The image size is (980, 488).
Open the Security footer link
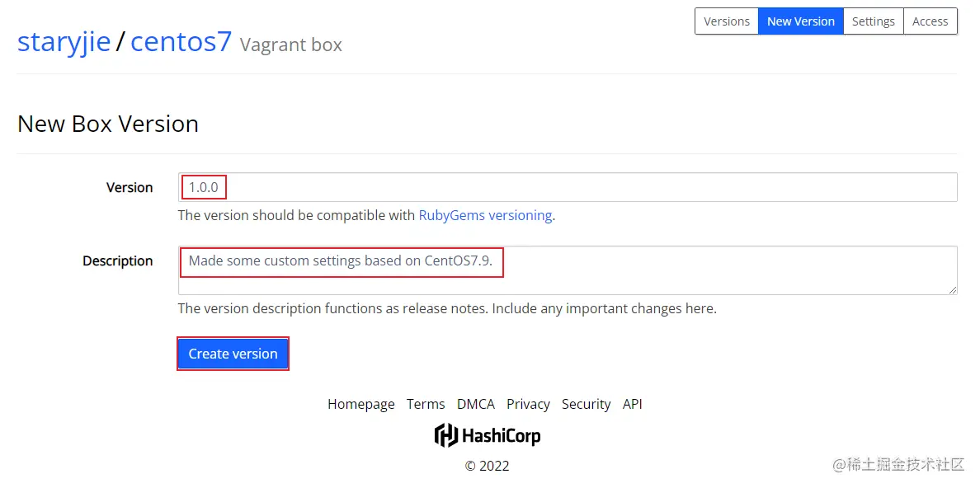click(587, 404)
